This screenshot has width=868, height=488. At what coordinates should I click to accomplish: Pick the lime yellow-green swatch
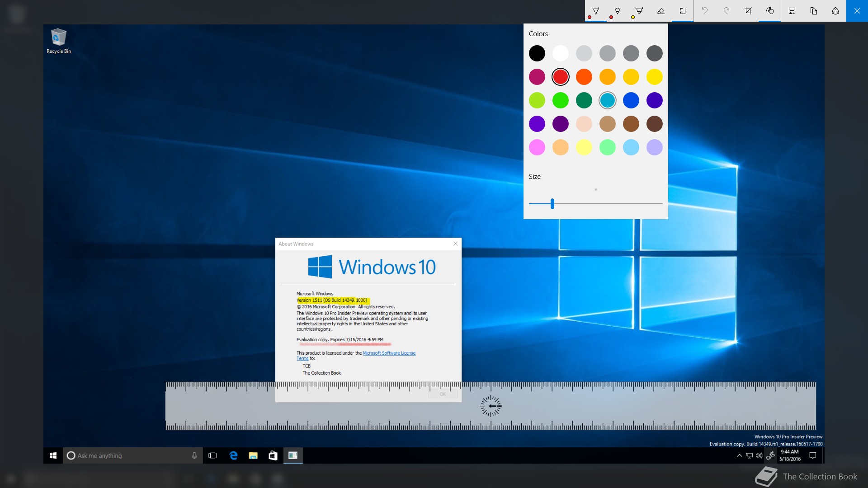(537, 100)
